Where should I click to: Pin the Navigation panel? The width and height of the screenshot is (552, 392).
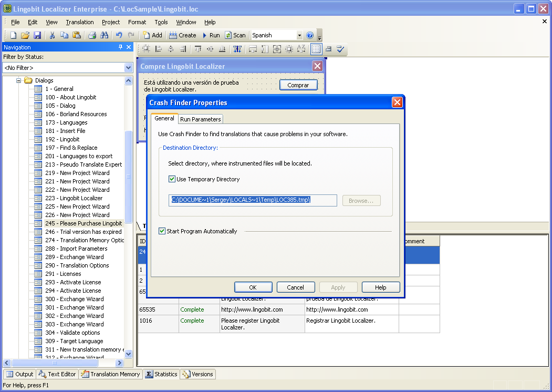click(x=120, y=47)
